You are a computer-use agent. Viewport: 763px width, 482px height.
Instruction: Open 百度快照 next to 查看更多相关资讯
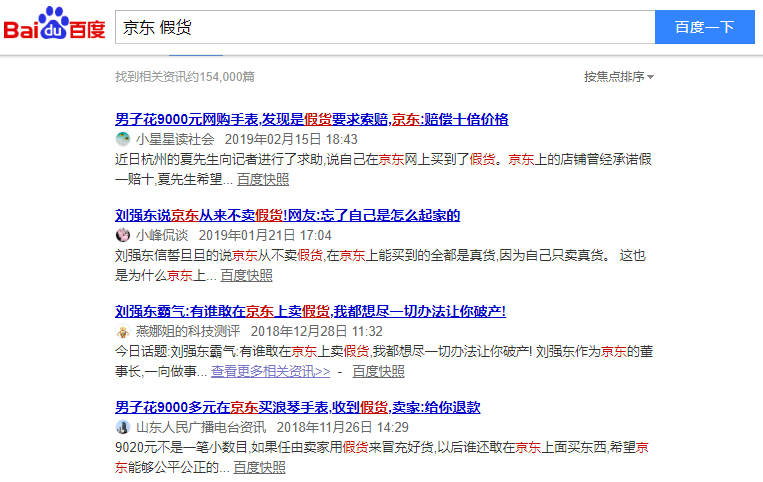coord(378,372)
